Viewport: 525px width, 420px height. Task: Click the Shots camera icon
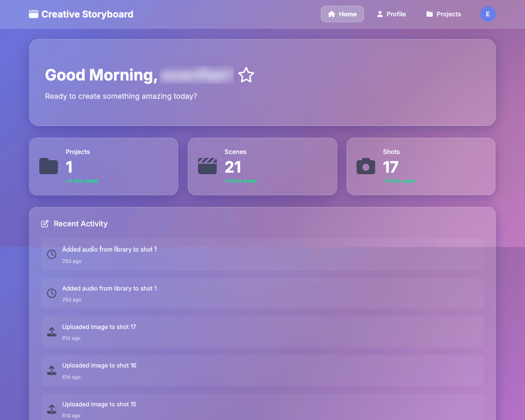366,166
